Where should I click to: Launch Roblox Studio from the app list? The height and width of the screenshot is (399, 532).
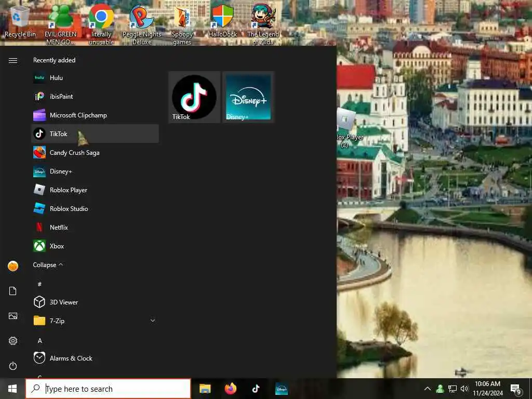[x=95, y=209]
